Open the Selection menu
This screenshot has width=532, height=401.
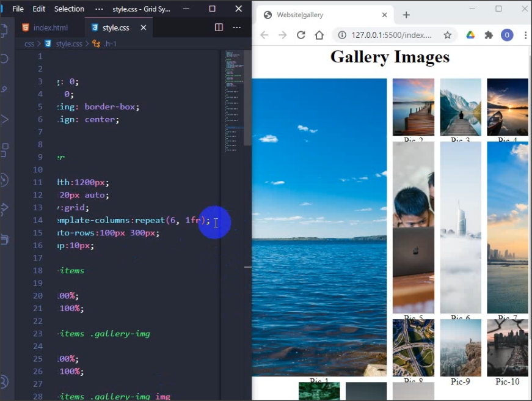tap(69, 9)
